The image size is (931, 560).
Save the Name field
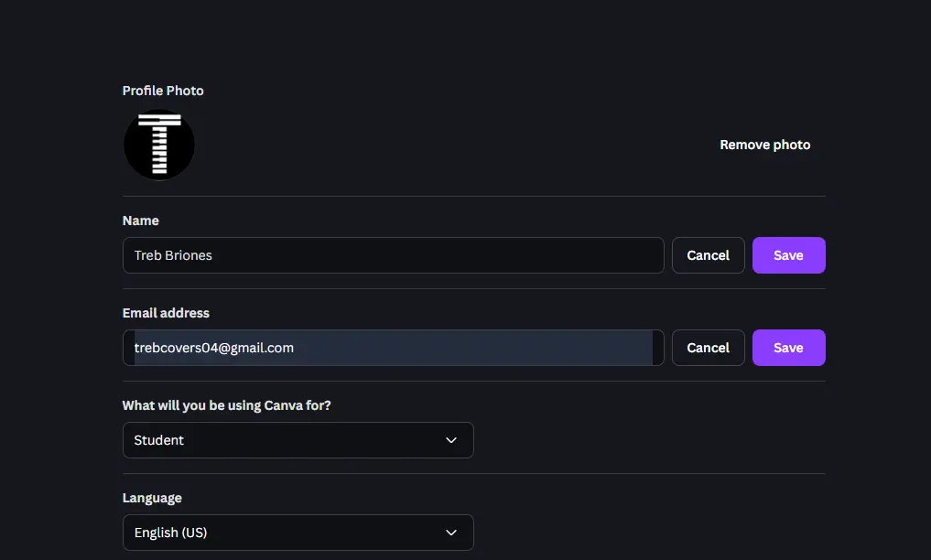[788, 255]
